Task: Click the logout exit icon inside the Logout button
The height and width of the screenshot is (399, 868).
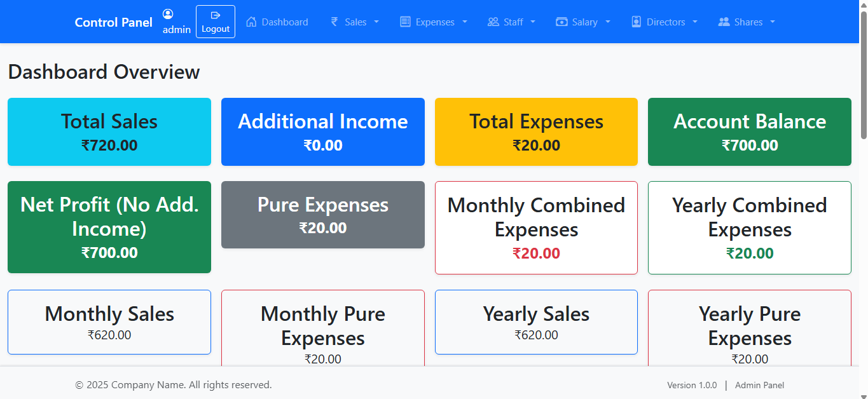Action: pos(216,13)
